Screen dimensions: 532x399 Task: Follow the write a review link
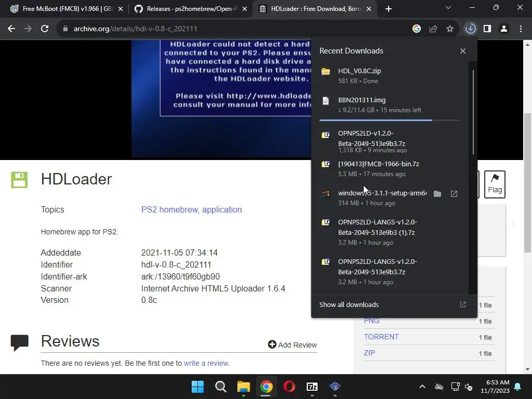(x=206, y=363)
